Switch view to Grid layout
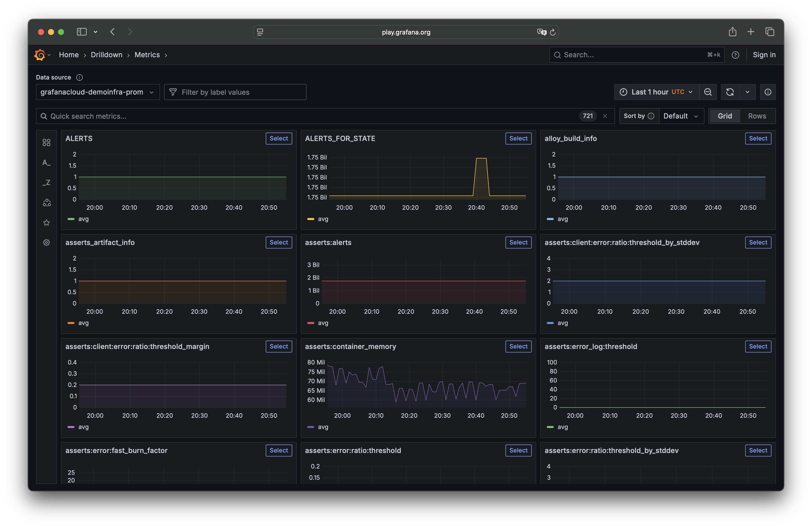The width and height of the screenshot is (812, 528). pos(725,116)
